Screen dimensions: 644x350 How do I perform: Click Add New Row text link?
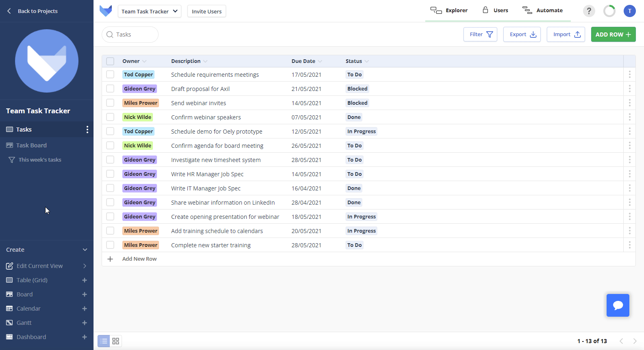click(139, 259)
